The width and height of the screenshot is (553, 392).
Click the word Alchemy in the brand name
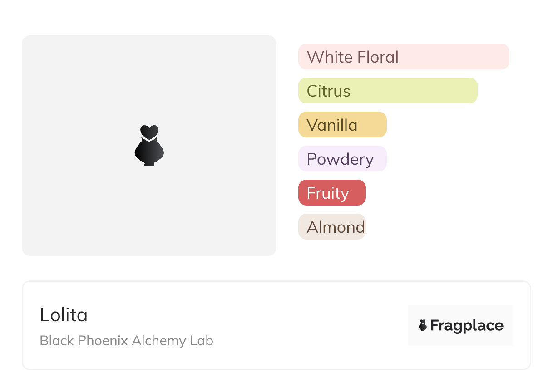[159, 341]
